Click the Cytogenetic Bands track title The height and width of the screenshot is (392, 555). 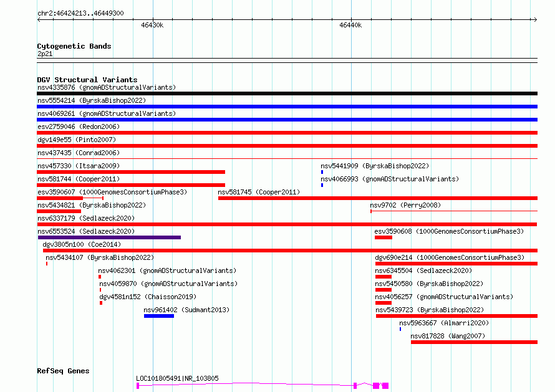74,46
